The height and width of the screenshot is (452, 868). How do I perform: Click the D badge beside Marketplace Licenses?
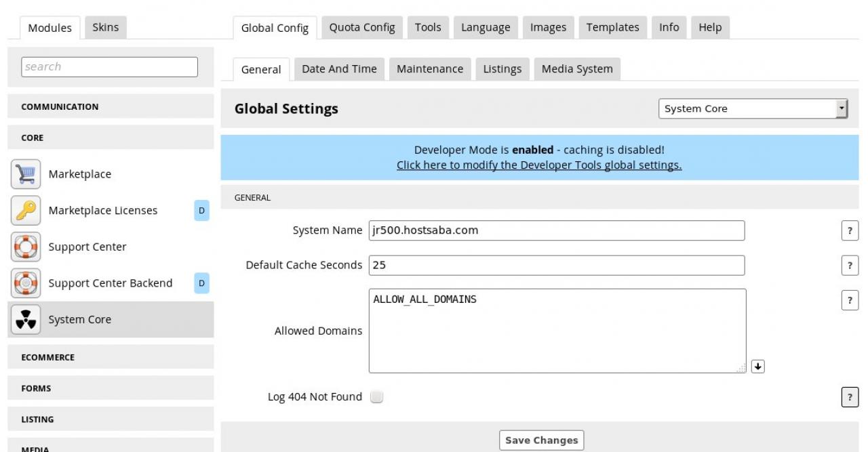(x=201, y=211)
